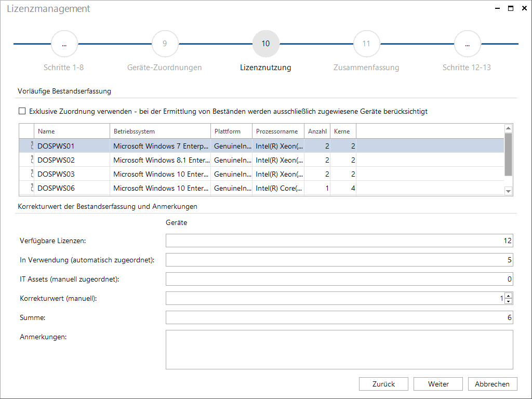Image resolution: width=532 pixels, height=399 pixels.
Task: Click the device list scrollbar up arrow
Action: click(508, 128)
